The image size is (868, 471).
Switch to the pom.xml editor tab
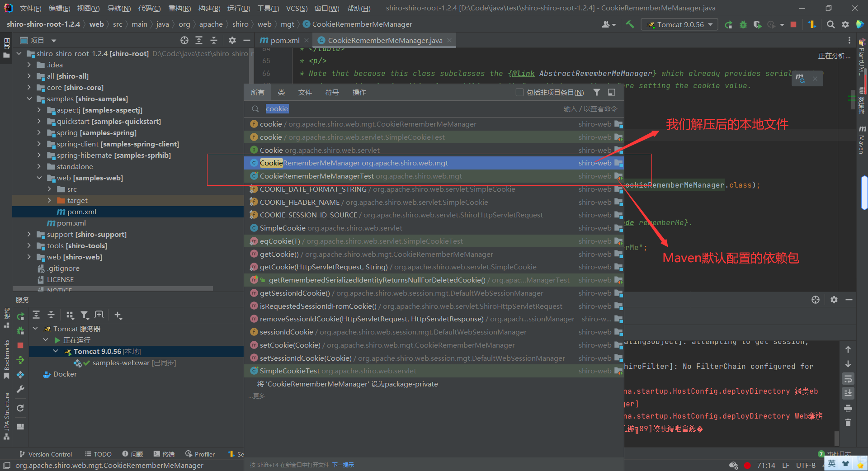click(x=280, y=40)
